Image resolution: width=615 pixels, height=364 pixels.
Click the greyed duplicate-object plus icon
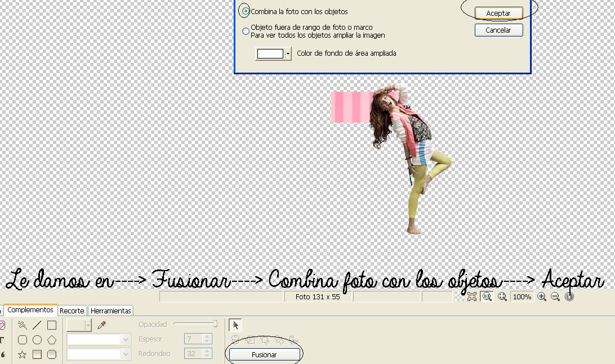pyautogui.click(x=250, y=340)
